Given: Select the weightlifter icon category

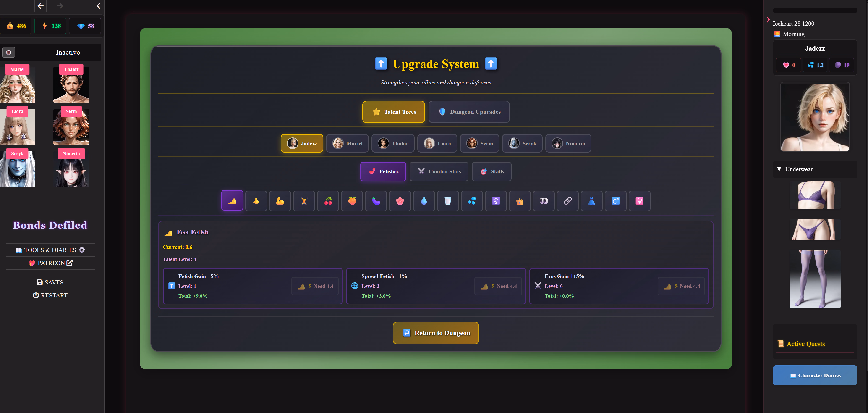Looking at the screenshot, I should 304,201.
